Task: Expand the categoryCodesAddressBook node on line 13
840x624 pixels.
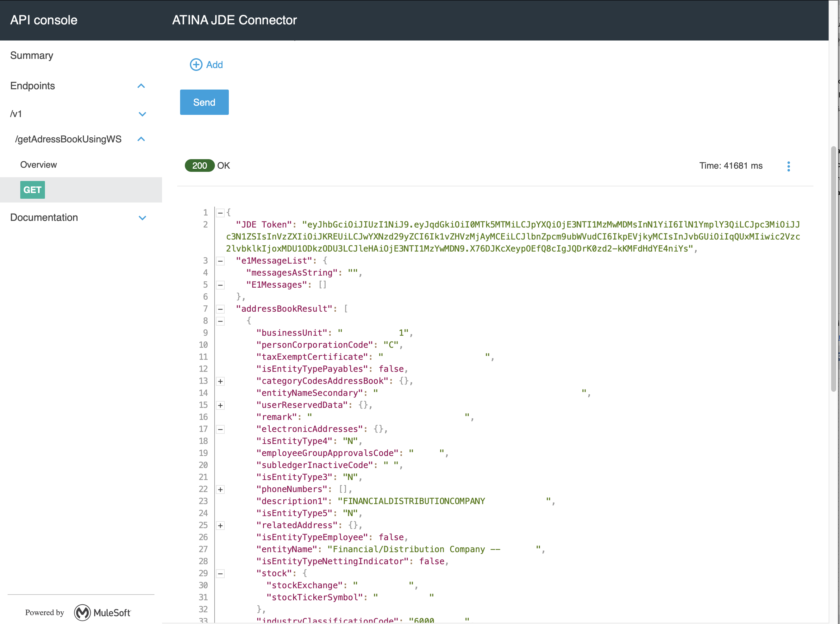Action: click(220, 381)
